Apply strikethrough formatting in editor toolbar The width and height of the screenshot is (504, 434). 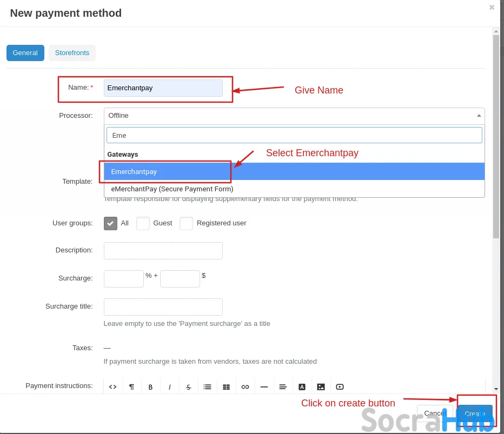pos(188,386)
